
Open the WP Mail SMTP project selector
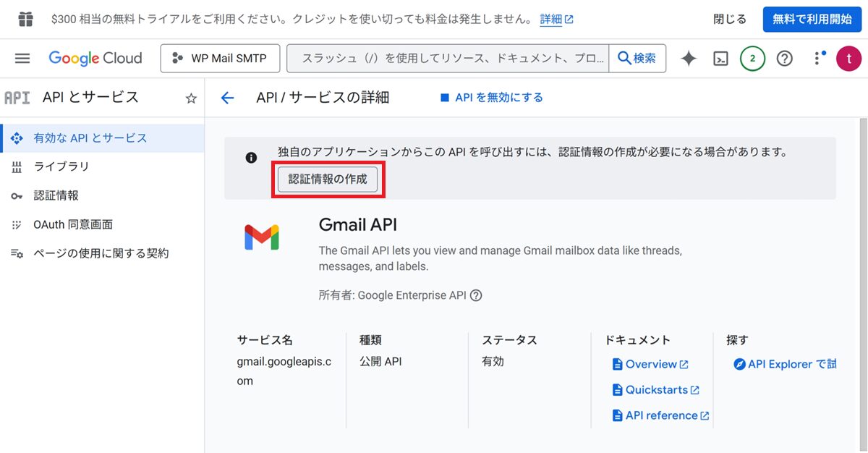220,59
